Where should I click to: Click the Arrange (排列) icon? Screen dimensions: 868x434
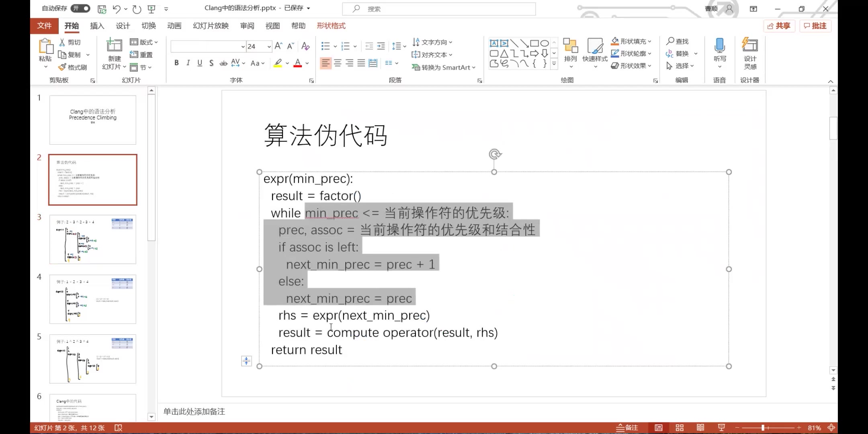570,46
